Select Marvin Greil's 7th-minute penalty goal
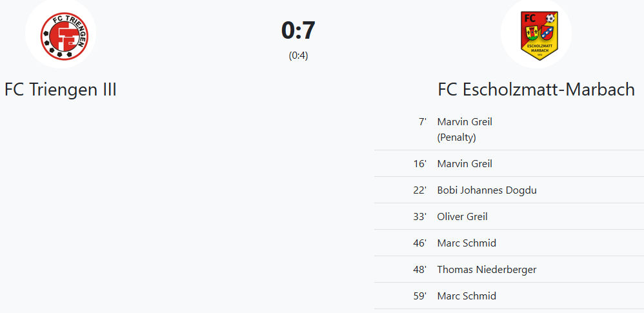644x313 pixels. pyautogui.click(x=465, y=121)
